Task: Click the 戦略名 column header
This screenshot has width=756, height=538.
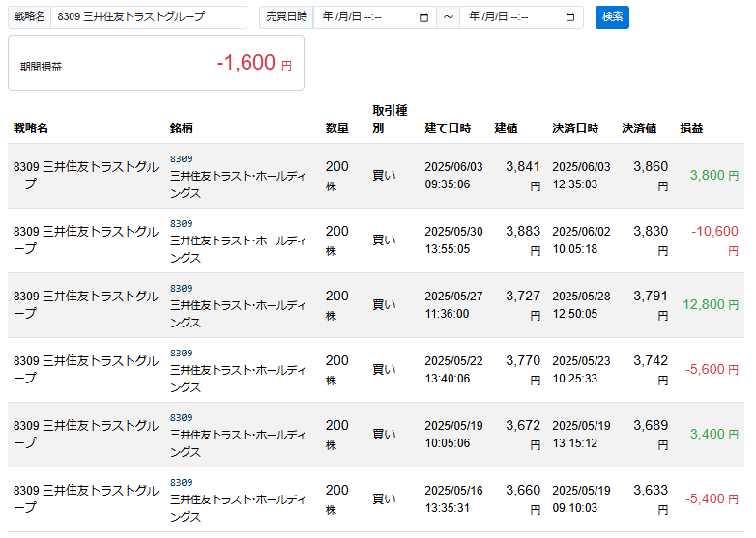Action: 30,128
